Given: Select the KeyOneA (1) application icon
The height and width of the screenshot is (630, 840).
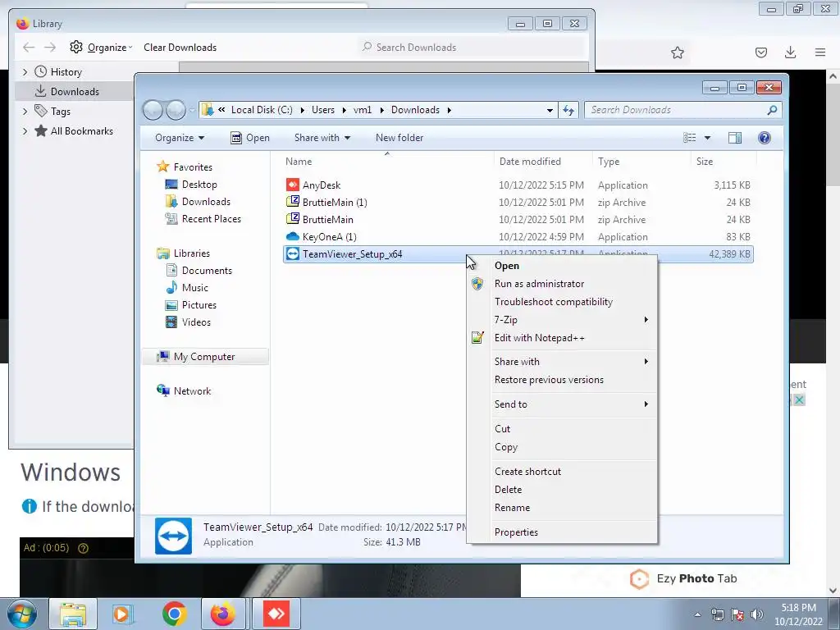Looking at the screenshot, I should pos(293,236).
